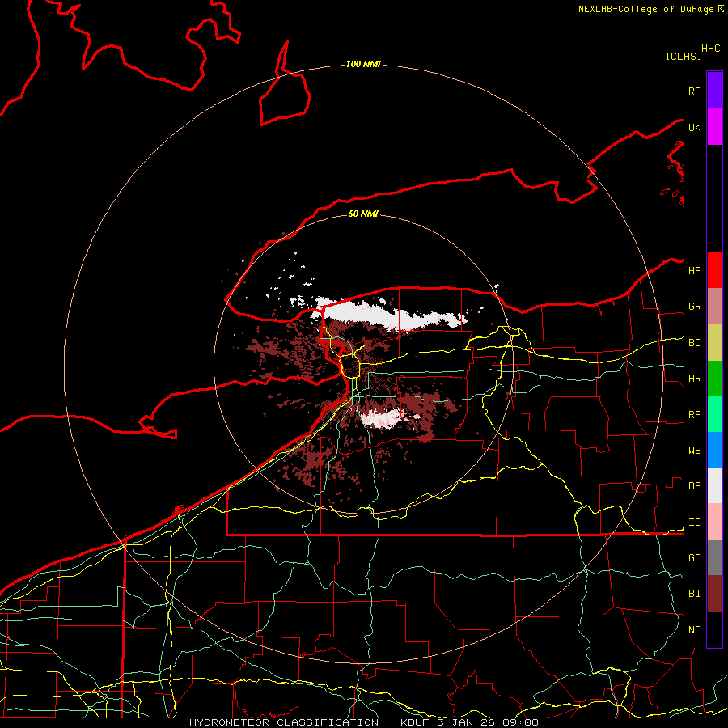Click the HR legend label
728x728 pixels.
[x=694, y=379]
